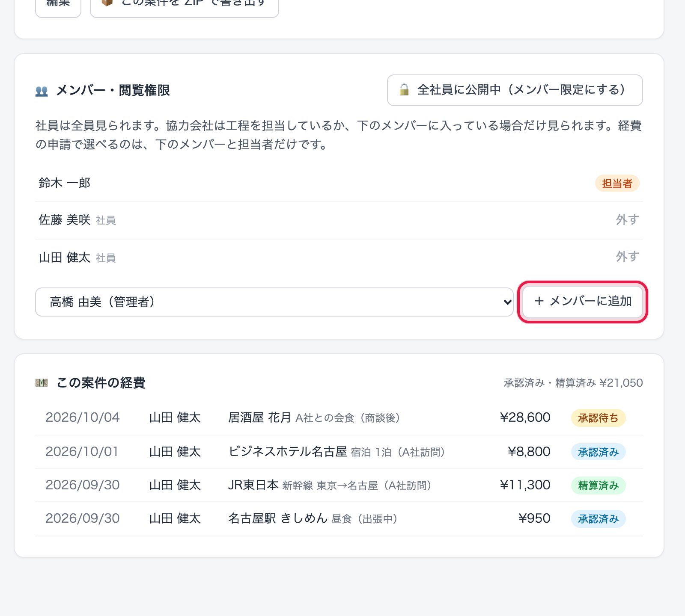Click the 担当者 badge for 鈴木 一郎

pos(617,184)
